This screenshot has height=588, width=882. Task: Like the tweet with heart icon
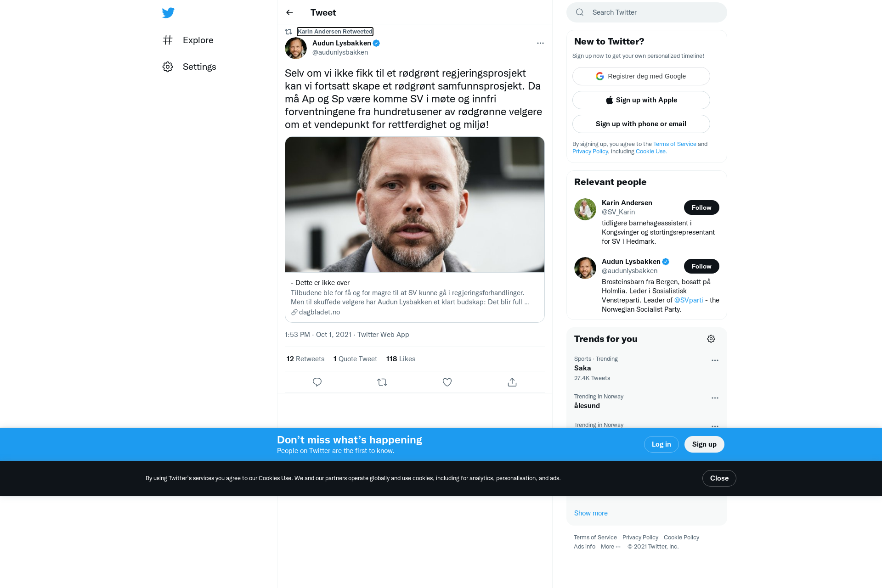[447, 382]
